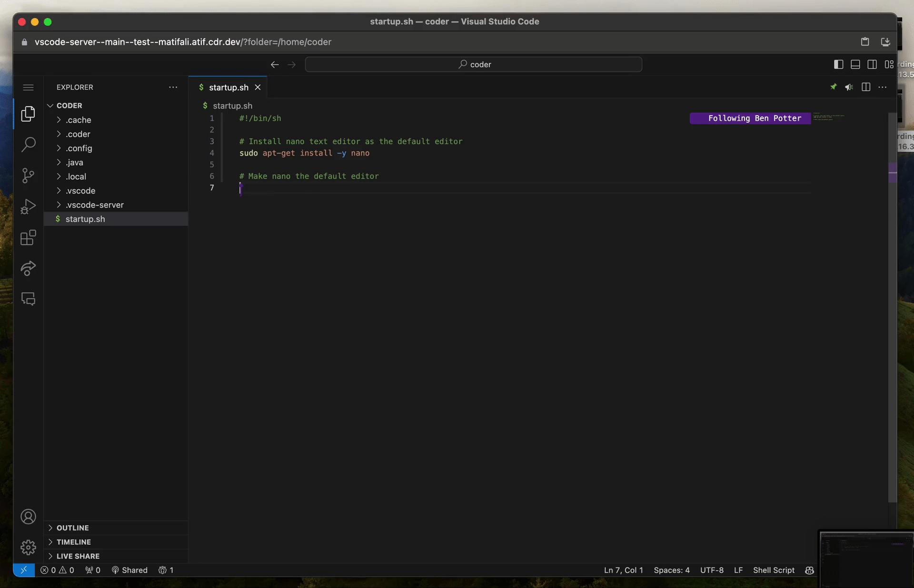The image size is (914, 588).
Task: Open the Accounts icon in activity bar
Action: [28, 517]
